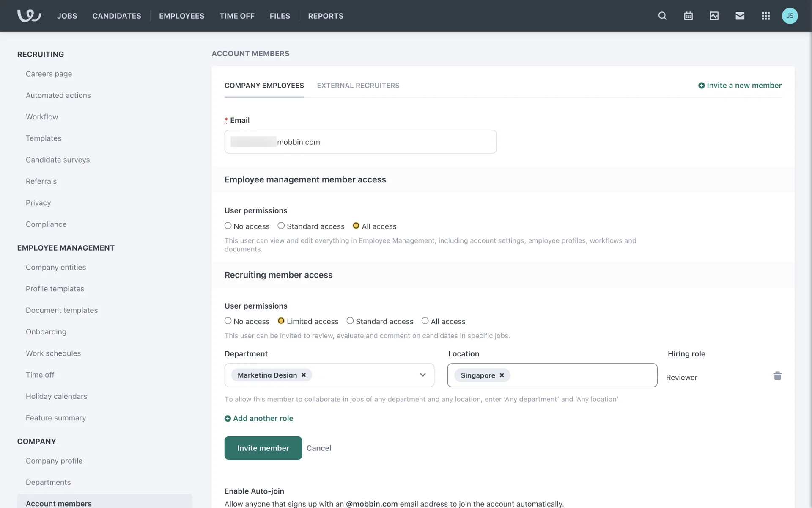Click the Email input field
Screen dimensions: 812x508
381,142
